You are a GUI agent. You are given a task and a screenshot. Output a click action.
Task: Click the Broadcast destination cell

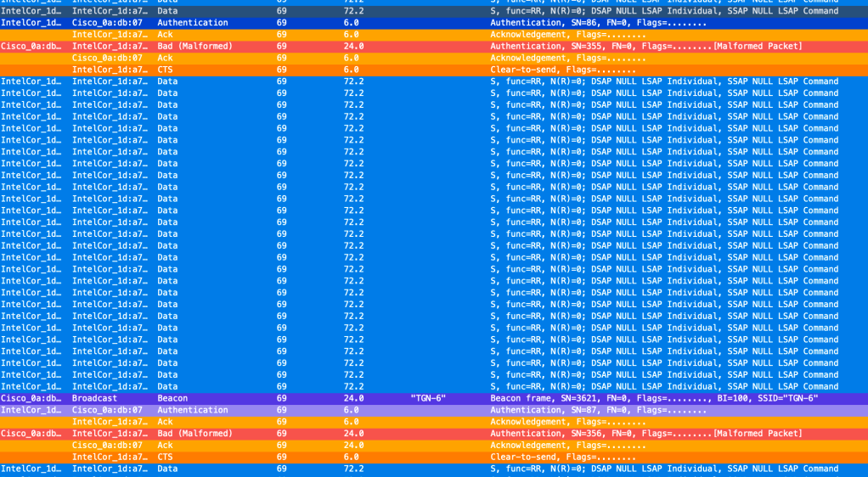click(x=94, y=398)
